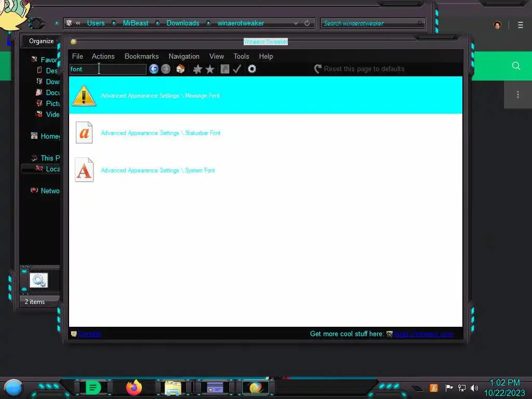
Task: Open the winaero.com website link
Action: coord(423,334)
